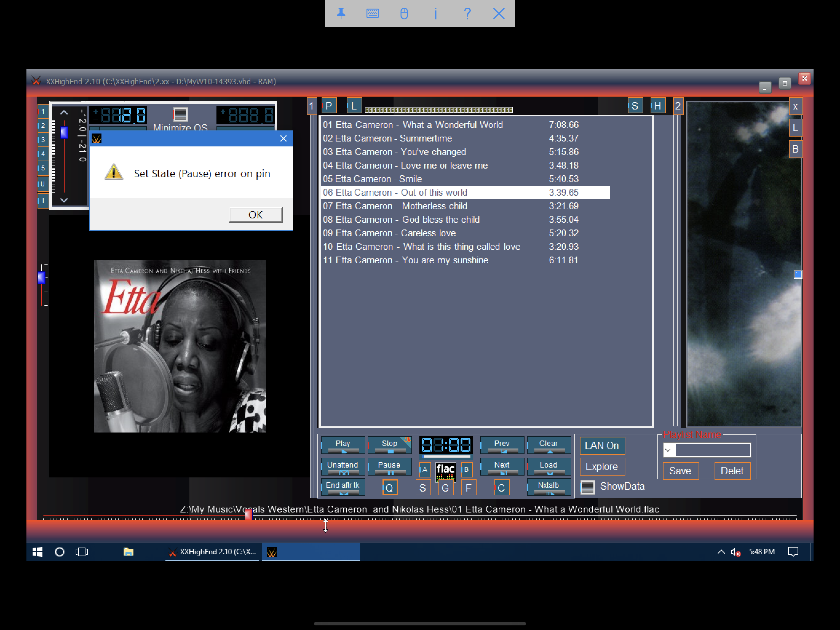Select left tab 2
The width and height of the screenshot is (840, 630).
click(x=43, y=126)
